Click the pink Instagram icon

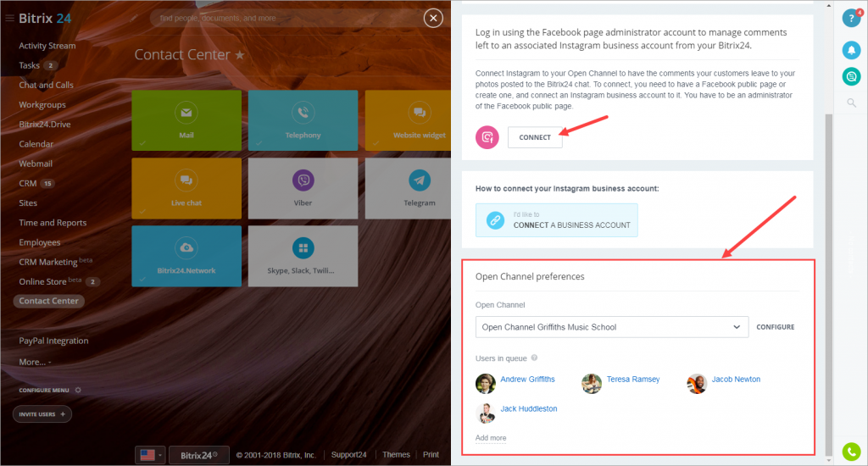pos(487,137)
